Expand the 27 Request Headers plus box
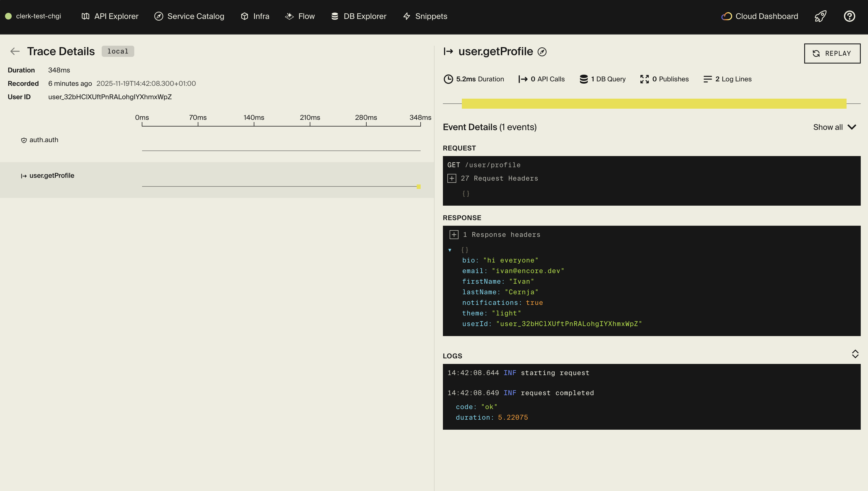Image resolution: width=868 pixels, height=491 pixels. point(452,178)
